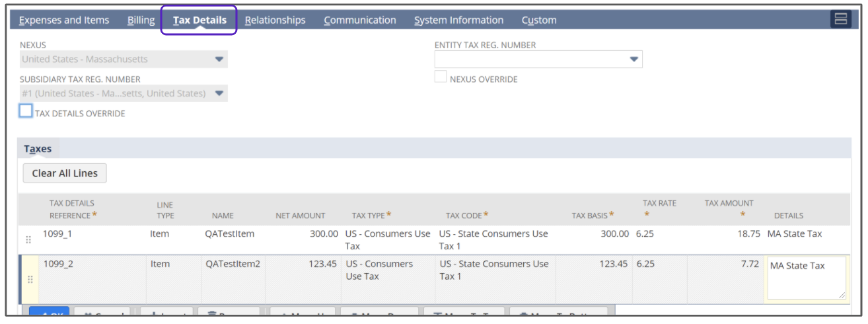Open the Billing tab
The image size is (868, 324).
(141, 20)
